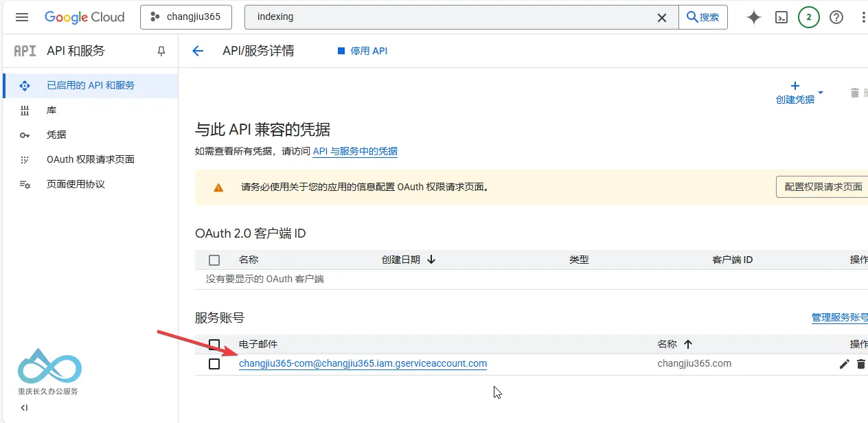Clear the indexing search text

point(662,17)
